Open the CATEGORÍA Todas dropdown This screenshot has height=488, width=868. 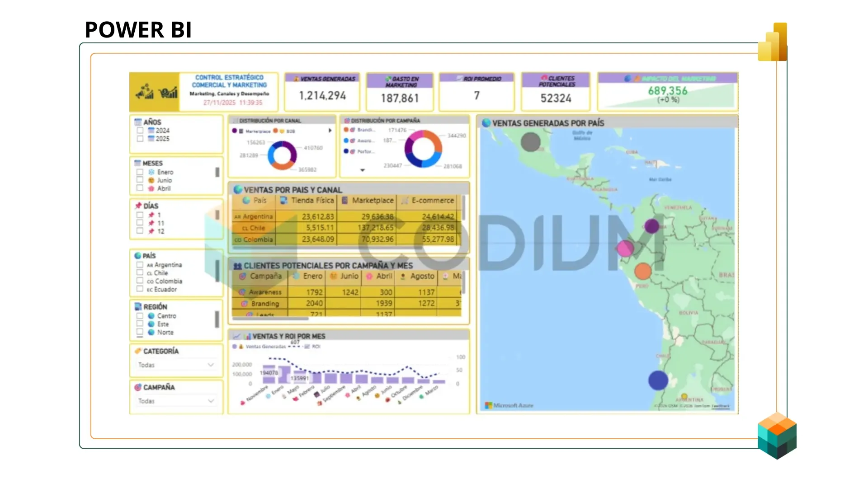[176, 365]
